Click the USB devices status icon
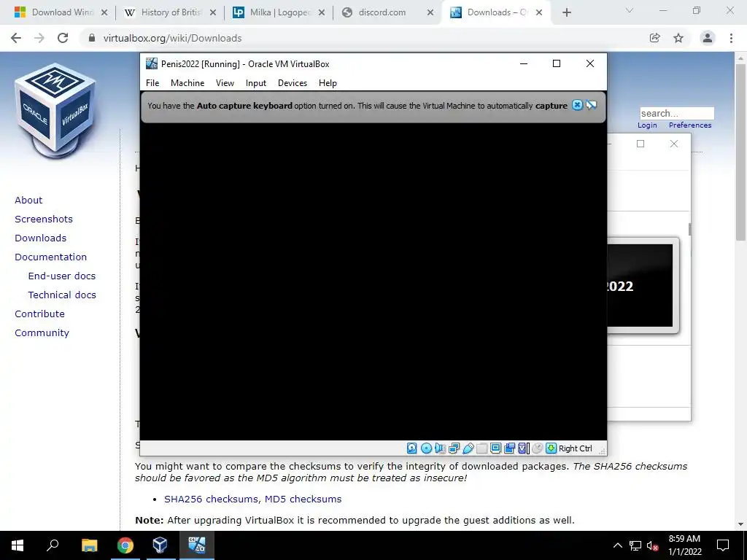This screenshot has width=747, height=560. pos(468,448)
